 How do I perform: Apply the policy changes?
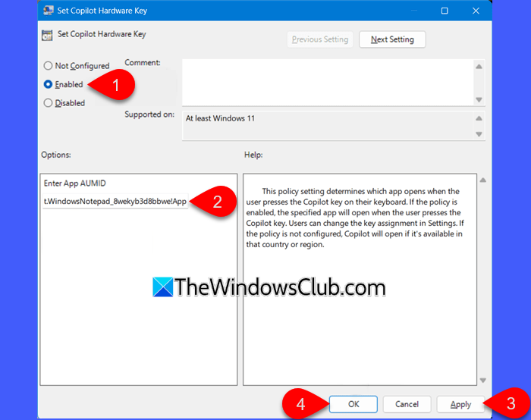(x=460, y=404)
